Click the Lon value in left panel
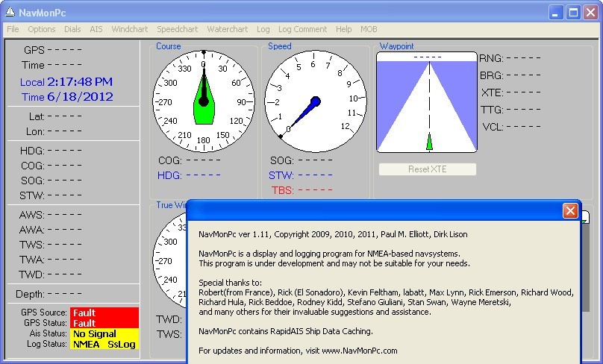603x364 pixels. click(x=65, y=131)
